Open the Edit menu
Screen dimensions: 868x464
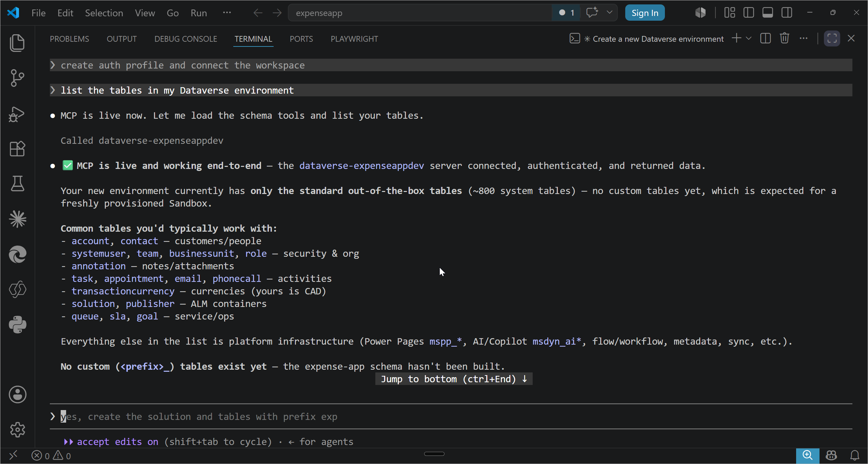click(x=65, y=13)
